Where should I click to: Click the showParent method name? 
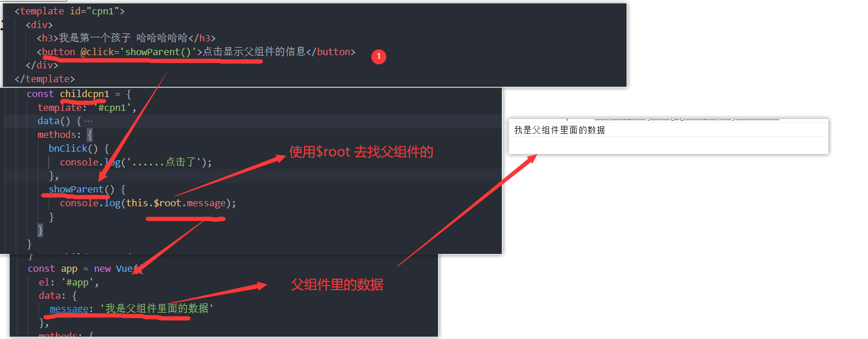(x=76, y=189)
